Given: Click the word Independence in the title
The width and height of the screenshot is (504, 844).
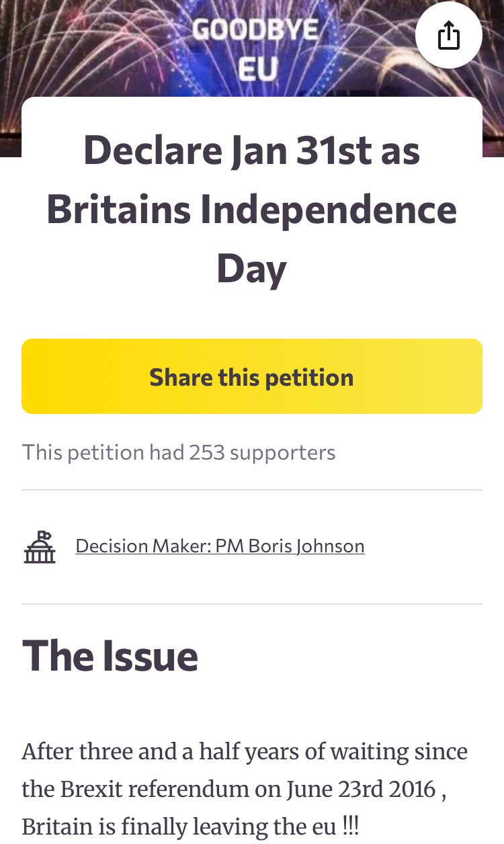Looking at the screenshot, I should (x=329, y=210).
